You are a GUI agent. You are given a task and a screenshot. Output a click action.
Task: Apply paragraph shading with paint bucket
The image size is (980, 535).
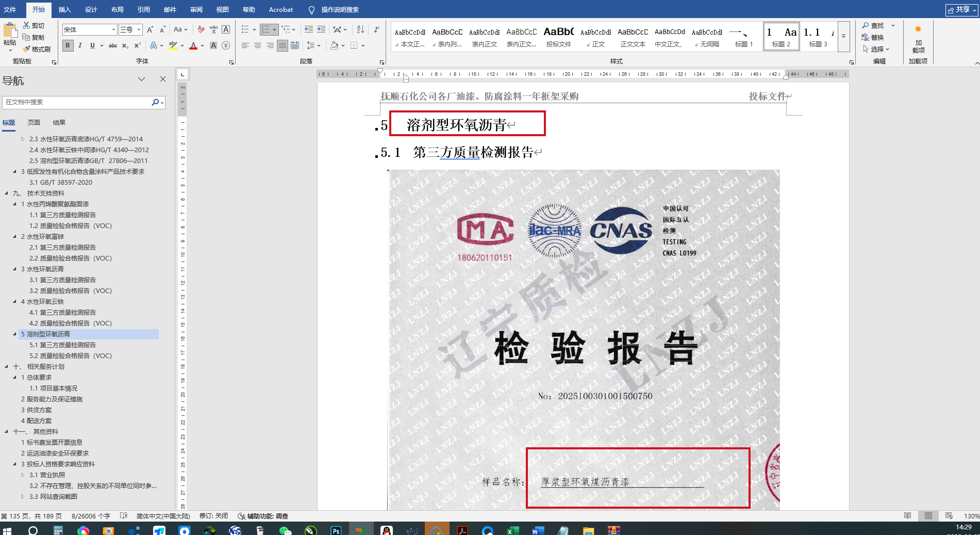tap(335, 45)
